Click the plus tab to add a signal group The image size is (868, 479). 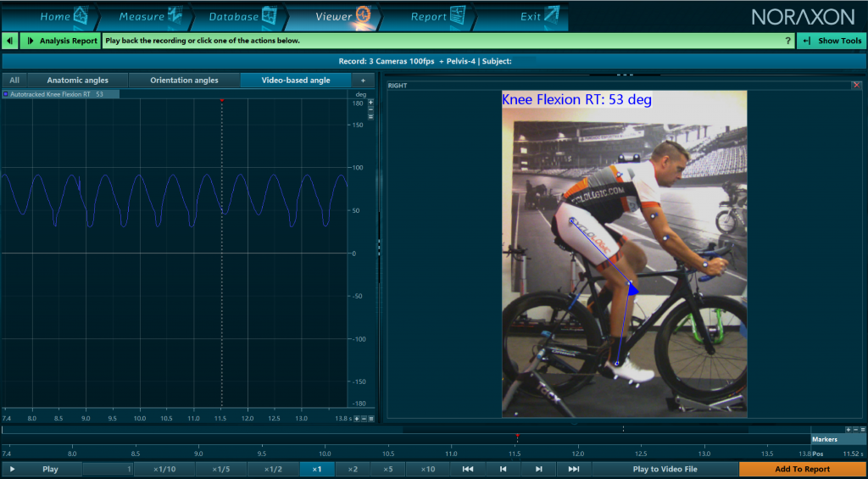click(363, 81)
